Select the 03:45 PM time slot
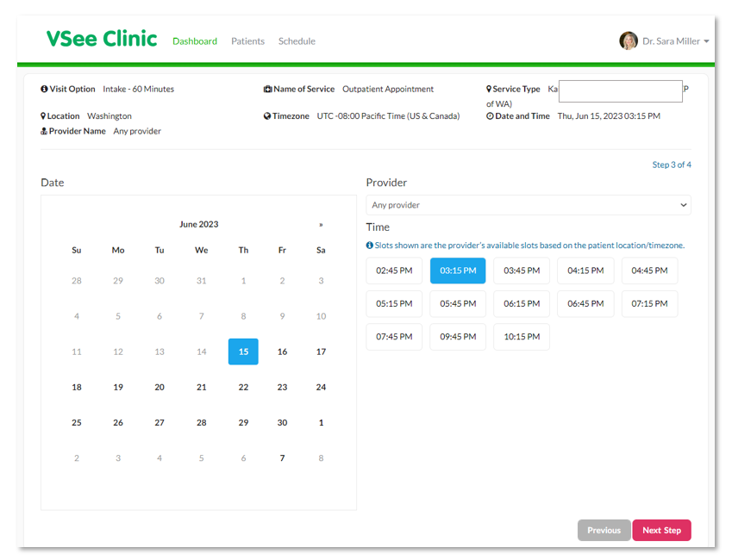 tap(522, 271)
